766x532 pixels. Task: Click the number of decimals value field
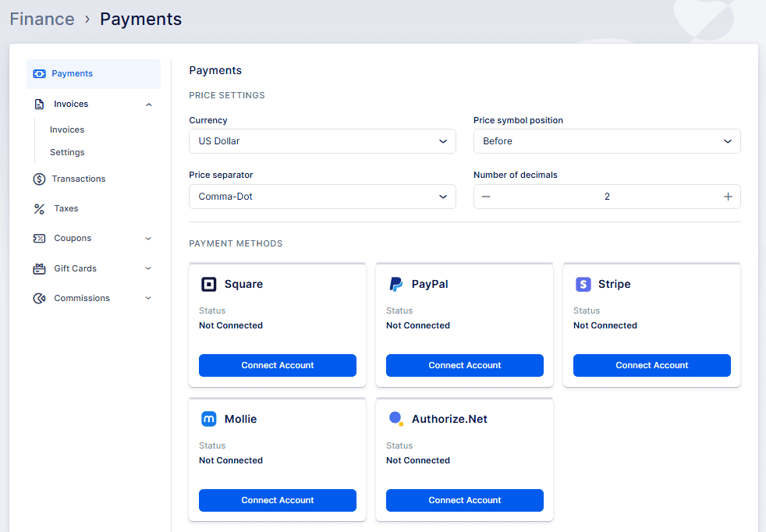(x=607, y=197)
